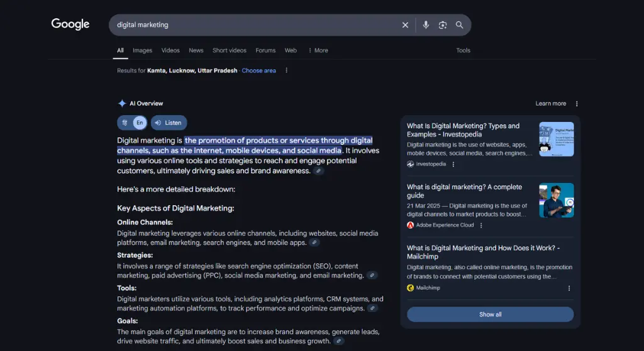Click source link icon after 'brand awareness'
Viewport: 644px width, 351px height.
pos(318,171)
